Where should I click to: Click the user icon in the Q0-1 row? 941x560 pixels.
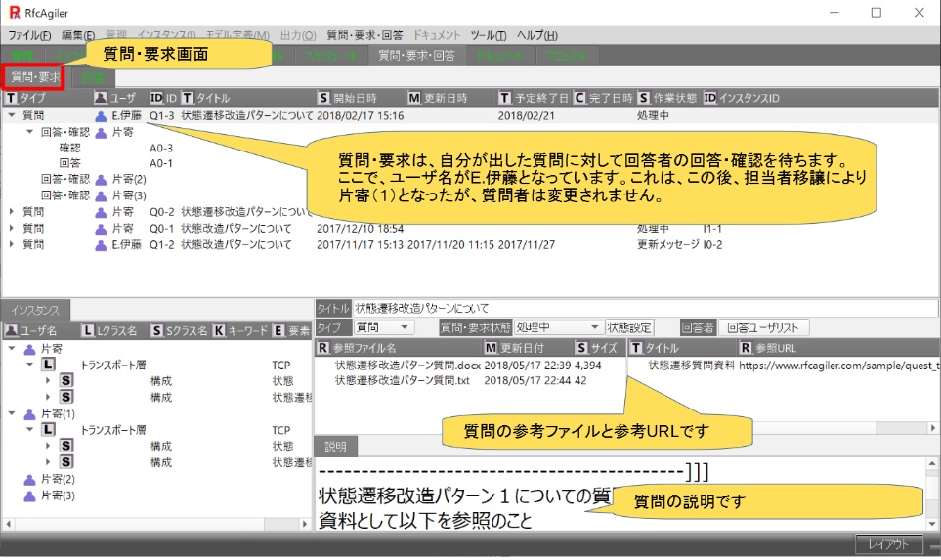click(x=101, y=230)
